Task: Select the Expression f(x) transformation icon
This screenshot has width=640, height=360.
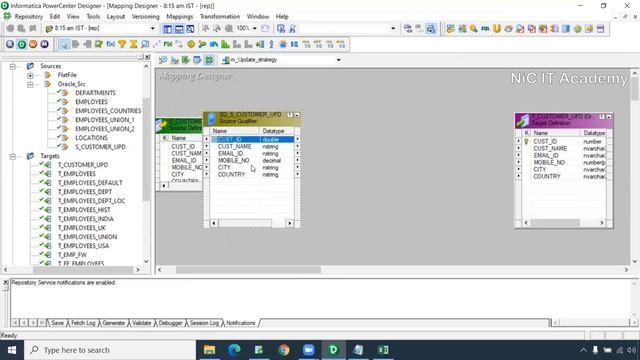Action: pyautogui.click(x=111, y=44)
